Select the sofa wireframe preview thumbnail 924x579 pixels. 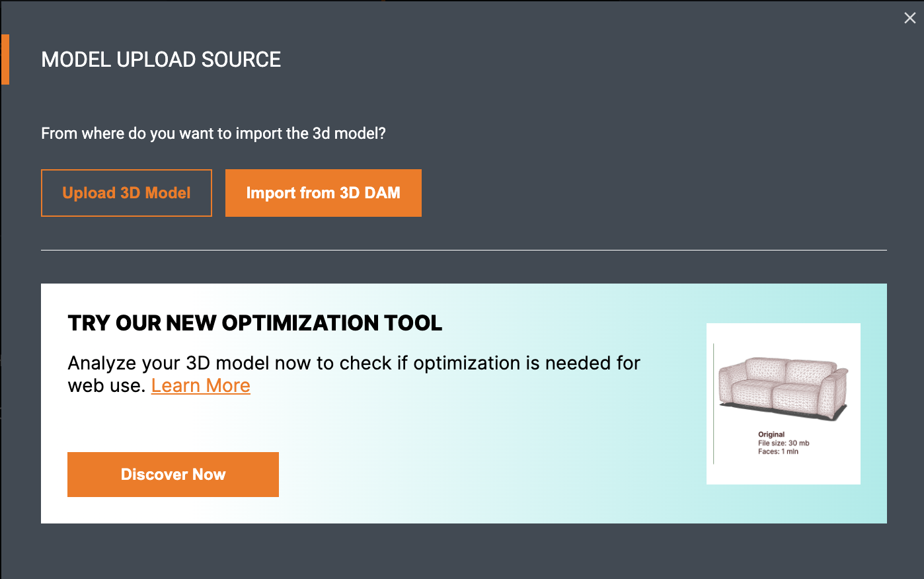coord(783,404)
